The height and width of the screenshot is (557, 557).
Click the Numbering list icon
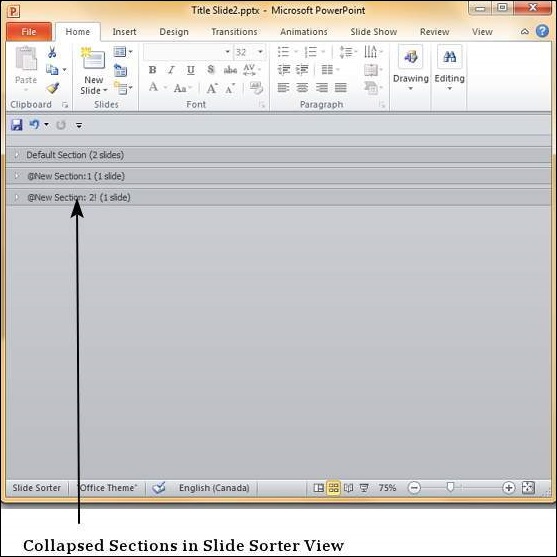(x=310, y=52)
